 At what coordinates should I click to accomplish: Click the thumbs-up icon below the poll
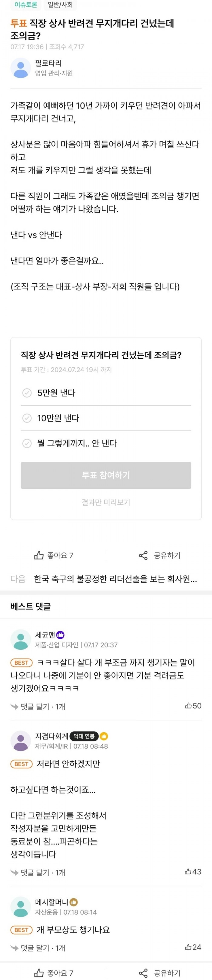(39, 555)
